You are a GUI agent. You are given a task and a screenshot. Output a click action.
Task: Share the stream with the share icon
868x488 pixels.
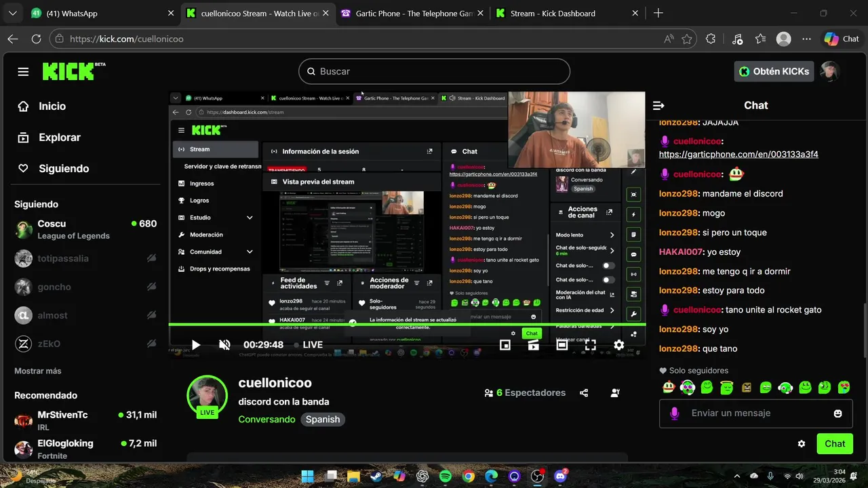584,392
